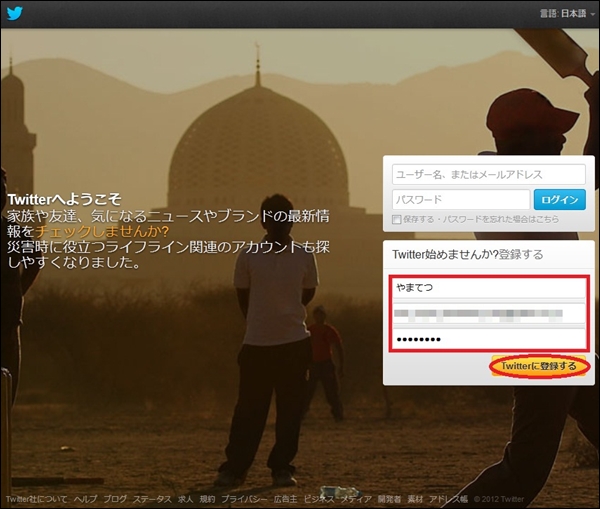The width and height of the screenshot is (600, 509).
Task: Focus the パスワード login field
Action: pos(461,199)
